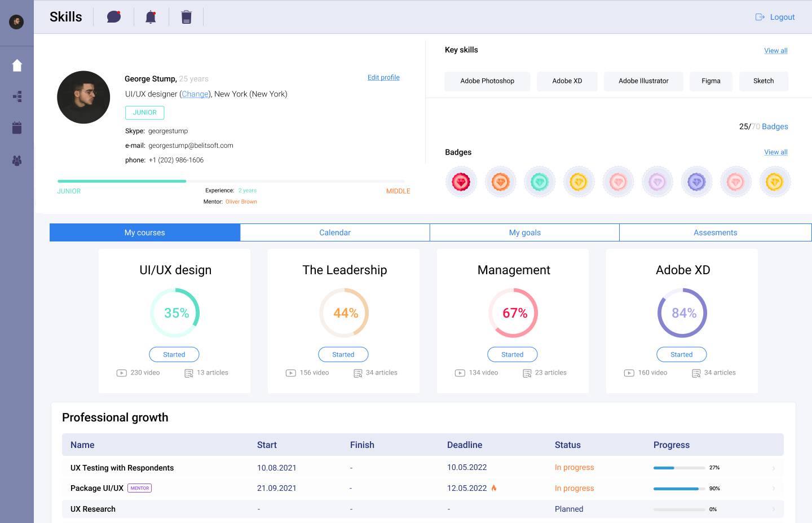Open the notifications bell icon
Image resolution: width=812 pixels, height=523 pixels.
coord(151,17)
